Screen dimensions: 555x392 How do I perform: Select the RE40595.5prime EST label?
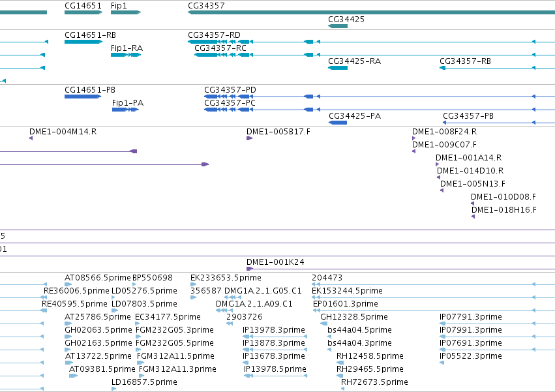click(75, 304)
